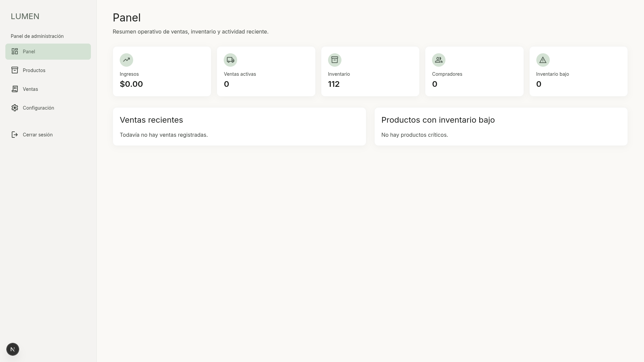Open the Next.js dev tools badge
The height and width of the screenshot is (362, 644).
click(x=13, y=349)
